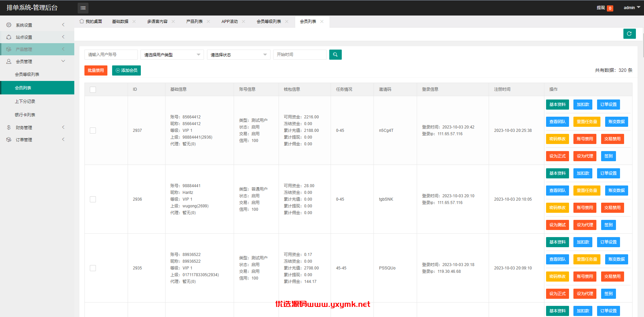Click the green search magnifier button
Image resolution: width=644 pixels, height=317 pixels.
pyautogui.click(x=335, y=55)
